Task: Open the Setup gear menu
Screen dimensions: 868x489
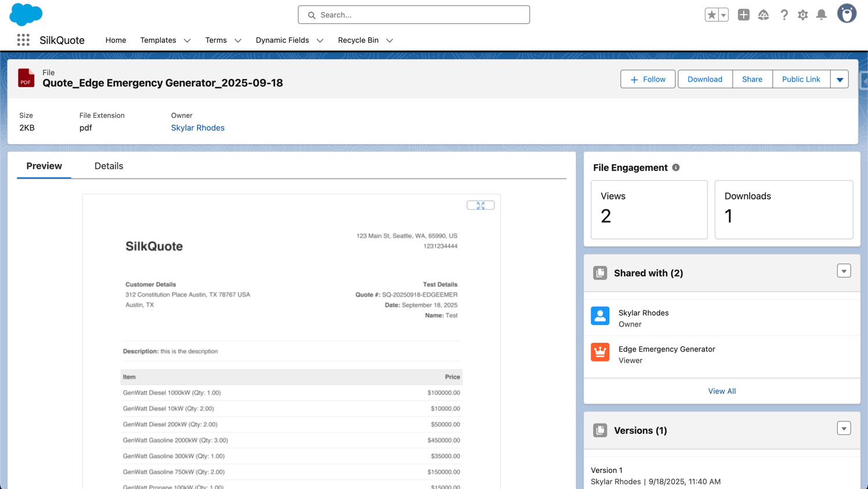Action: [802, 15]
